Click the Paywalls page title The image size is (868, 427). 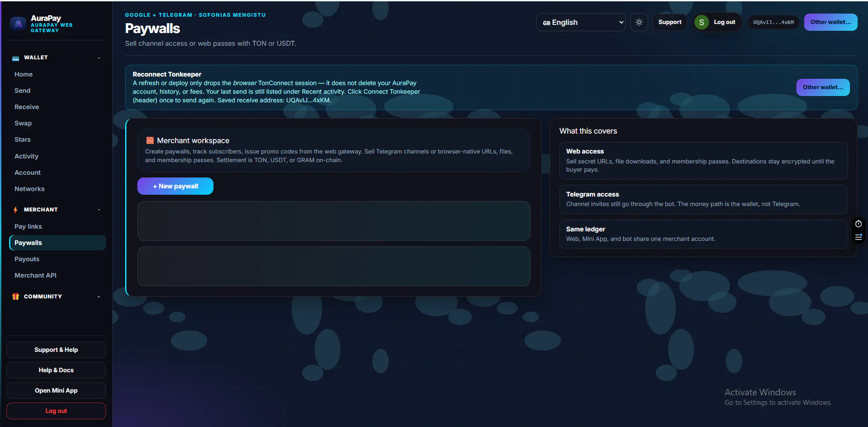[152, 29]
